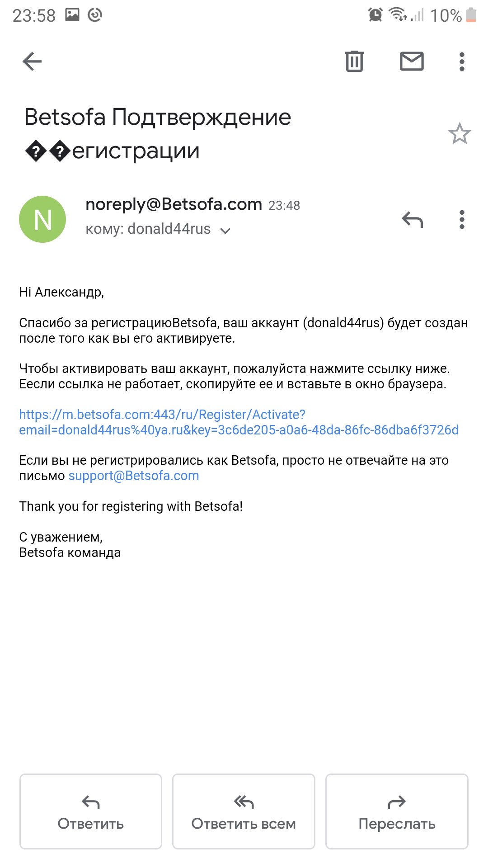The image size is (488, 868).
Task: Tap the Wi-Fi status icon
Action: 398,15
